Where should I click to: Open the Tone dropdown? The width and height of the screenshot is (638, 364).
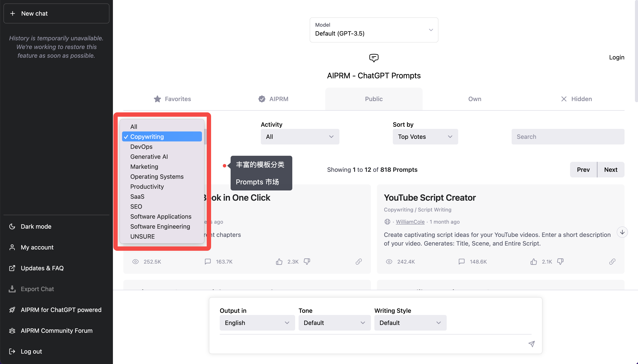(x=334, y=323)
